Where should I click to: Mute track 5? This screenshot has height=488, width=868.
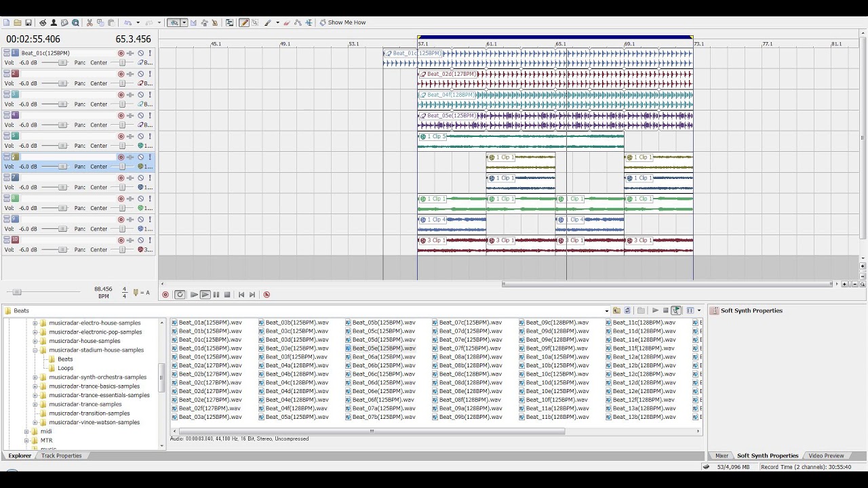pos(141,136)
